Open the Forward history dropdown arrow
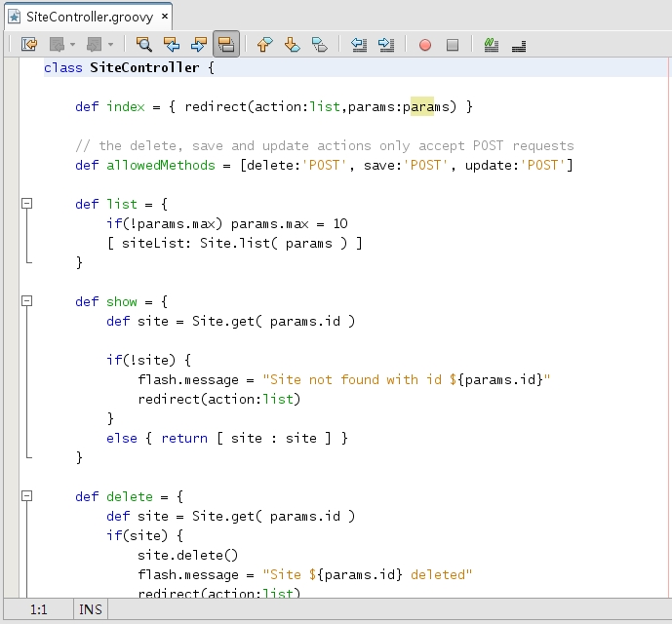The height and width of the screenshot is (624, 672). 110,44
